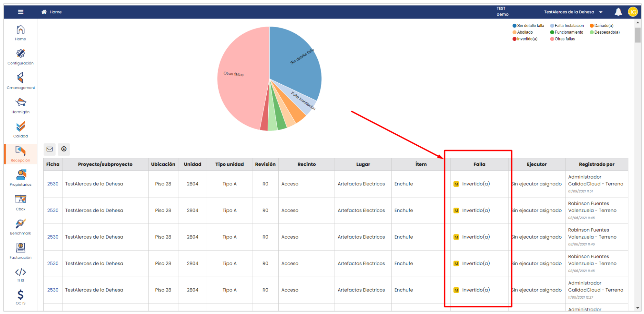Image resolution: width=644 pixels, height=314 pixels.
Task: Open ficha 2530 link registered 11/05/2021
Action: 53,290
